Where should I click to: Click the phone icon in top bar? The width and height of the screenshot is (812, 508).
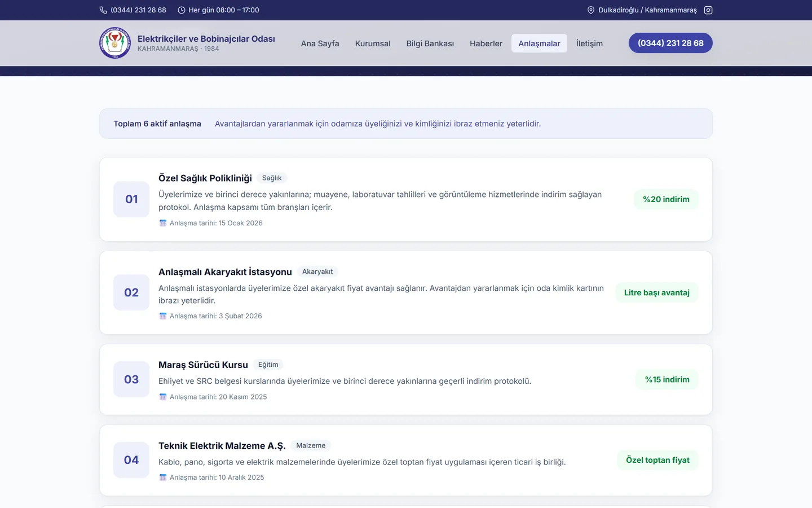point(103,10)
